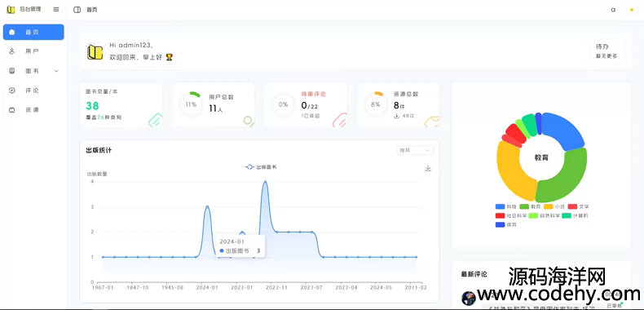Click the search icon in top bar
Screen dimensions: 644x310
pos(613,10)
